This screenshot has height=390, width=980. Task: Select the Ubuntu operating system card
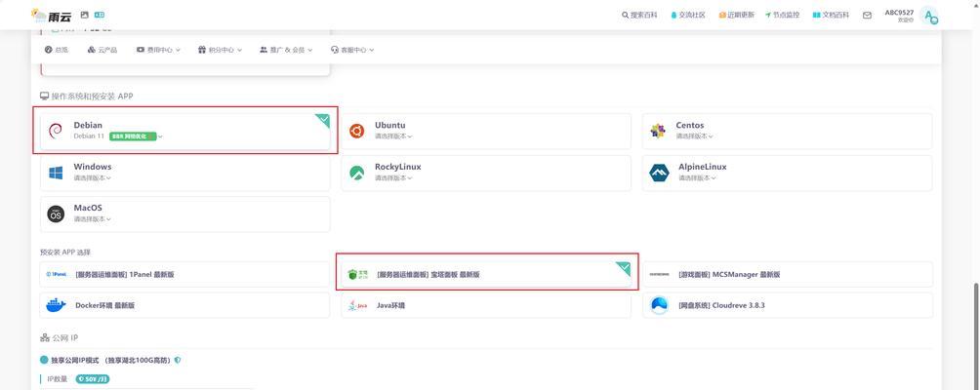pos(486,131)
